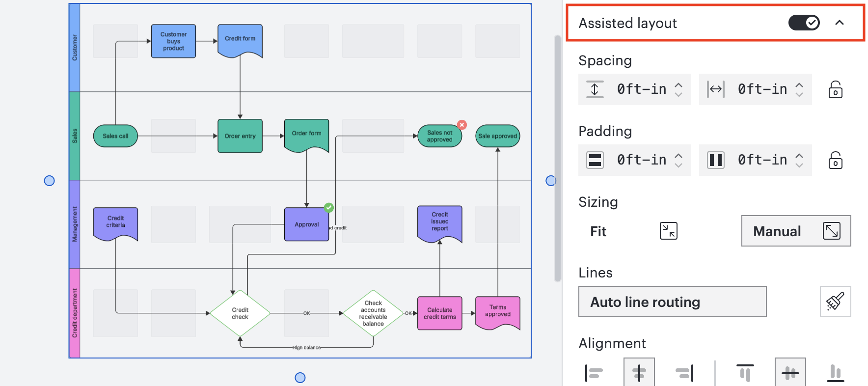Select the Fit sizing option

coord(633,231)
